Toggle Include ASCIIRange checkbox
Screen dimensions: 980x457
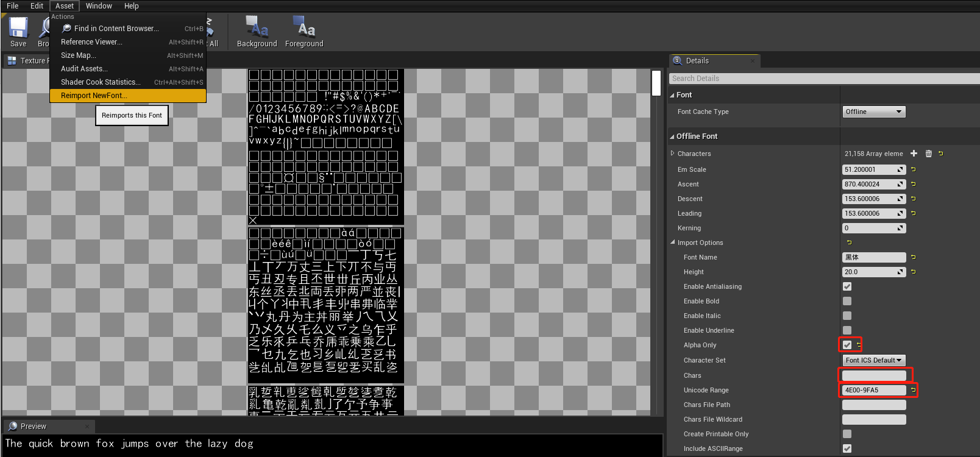pos(847,448)
